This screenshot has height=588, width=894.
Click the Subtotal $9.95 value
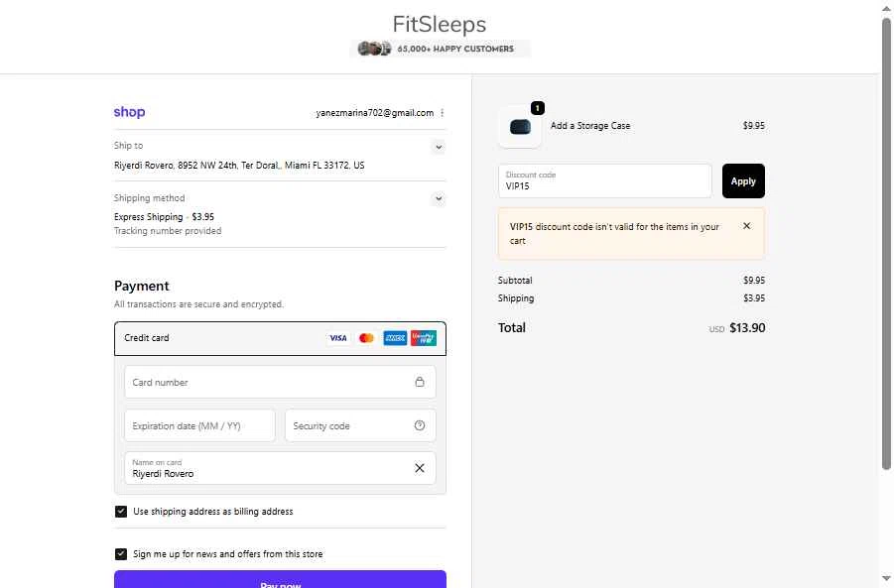[754, 281]
